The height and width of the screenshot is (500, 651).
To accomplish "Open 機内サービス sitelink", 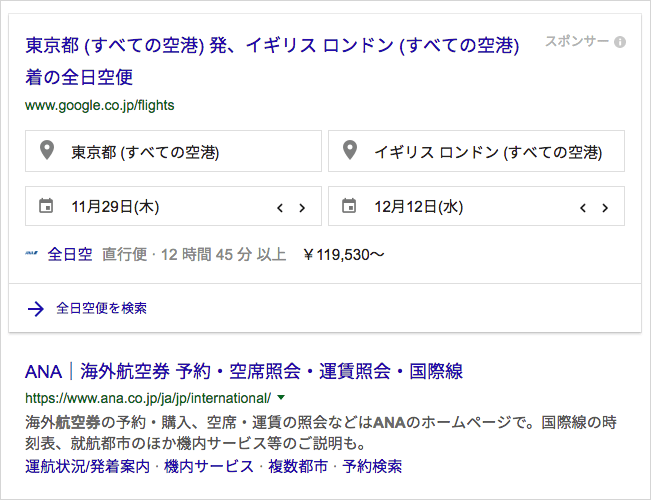I will pyautogui.click(x=209, y=466).
